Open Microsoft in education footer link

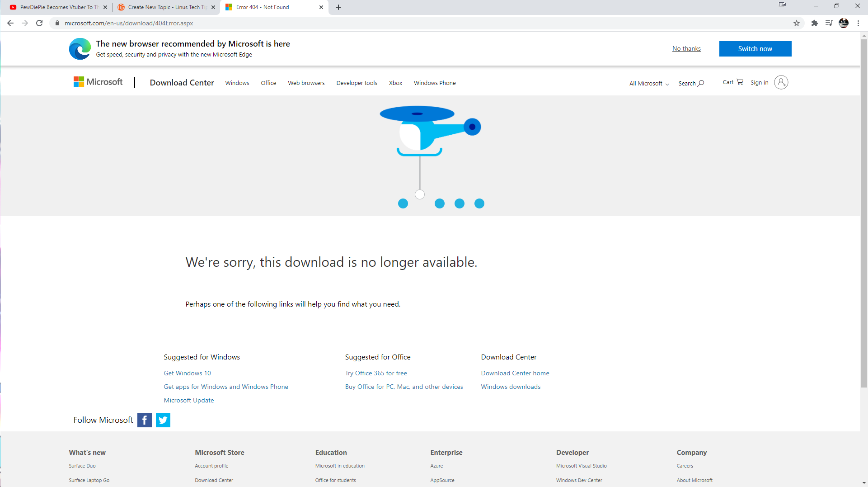340,466
